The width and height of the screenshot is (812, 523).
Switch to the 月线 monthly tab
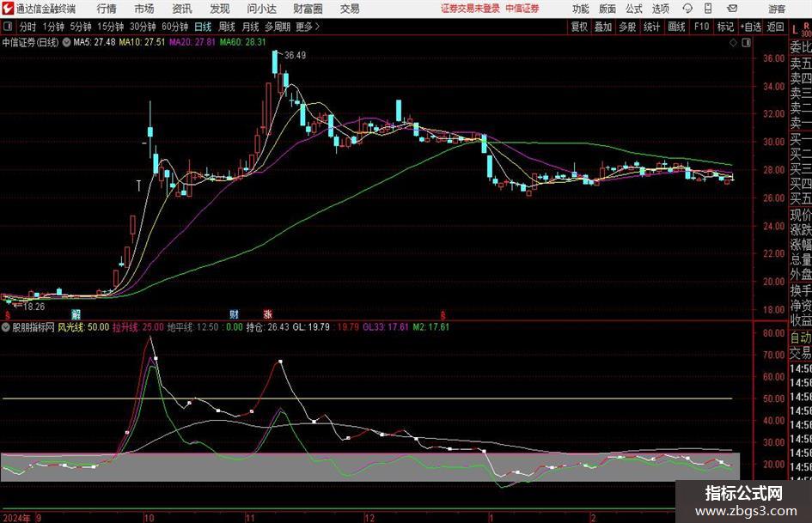[x=250, y=27]
